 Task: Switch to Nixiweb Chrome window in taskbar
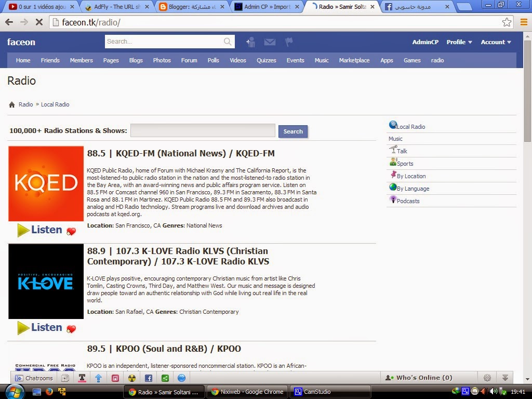pos(247,392)
